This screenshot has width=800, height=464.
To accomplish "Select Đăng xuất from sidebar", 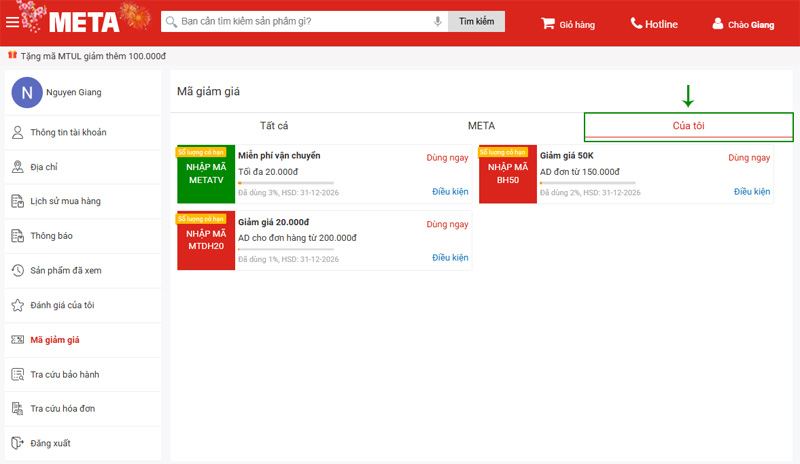I will pyautogui.click(x=50, y=443).
